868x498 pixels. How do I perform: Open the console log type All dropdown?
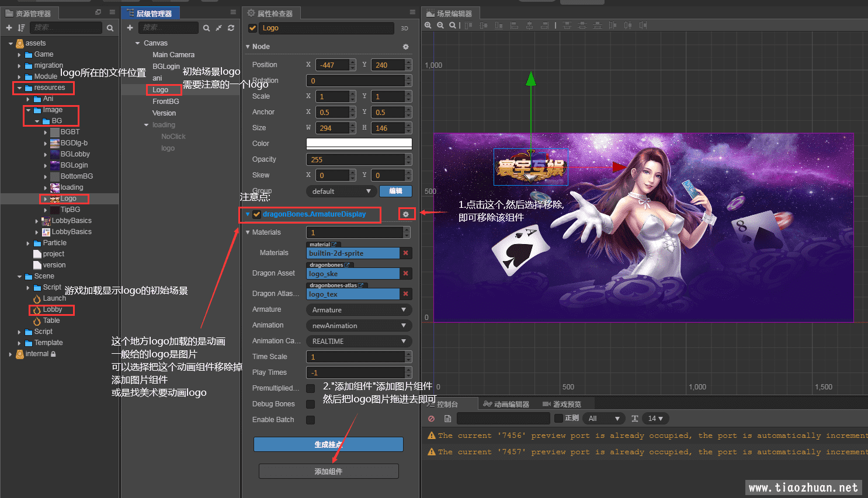[x=604, y=419]
